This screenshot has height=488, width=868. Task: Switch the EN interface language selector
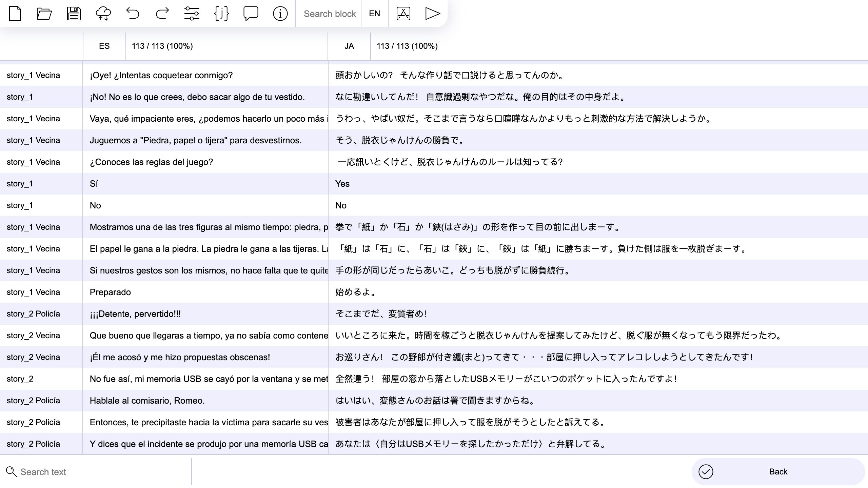pyautogui.click(x=374, y=14)
